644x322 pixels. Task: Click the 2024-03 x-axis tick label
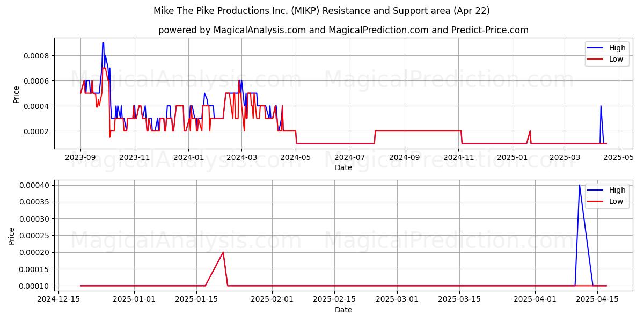(241, 157)
